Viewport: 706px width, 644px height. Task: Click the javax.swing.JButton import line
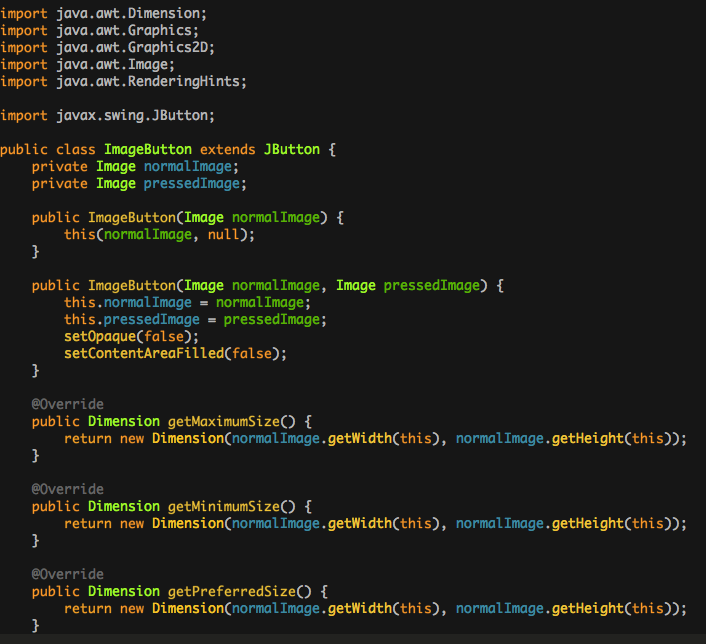coord(107,116)
